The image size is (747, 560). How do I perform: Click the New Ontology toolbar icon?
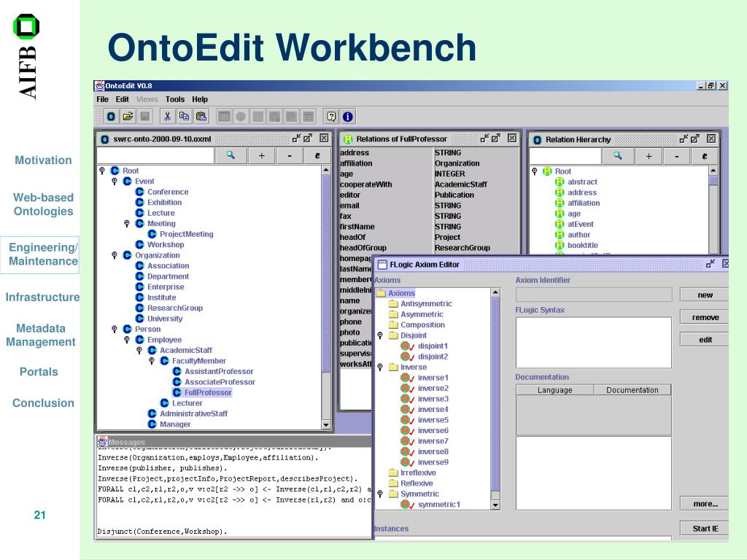[111, 117]
